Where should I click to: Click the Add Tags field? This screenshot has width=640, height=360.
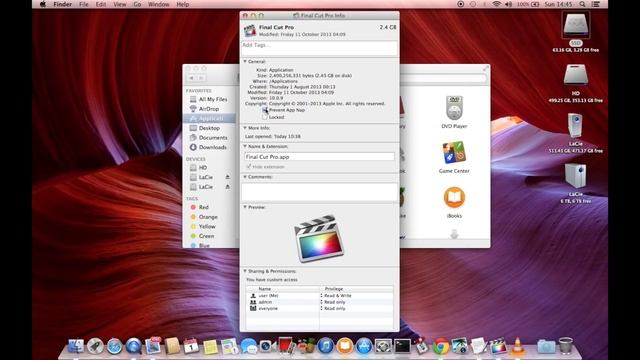tap(319, 48)
